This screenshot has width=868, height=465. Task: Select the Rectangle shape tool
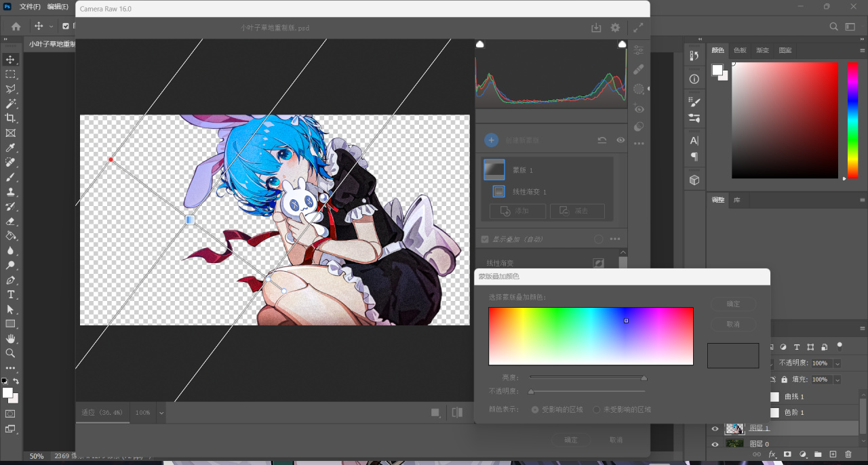tap(11, 324)
